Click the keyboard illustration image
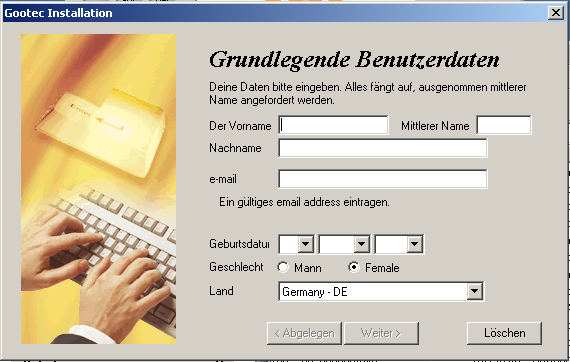The image size is (570, 362). pos(99,189)
